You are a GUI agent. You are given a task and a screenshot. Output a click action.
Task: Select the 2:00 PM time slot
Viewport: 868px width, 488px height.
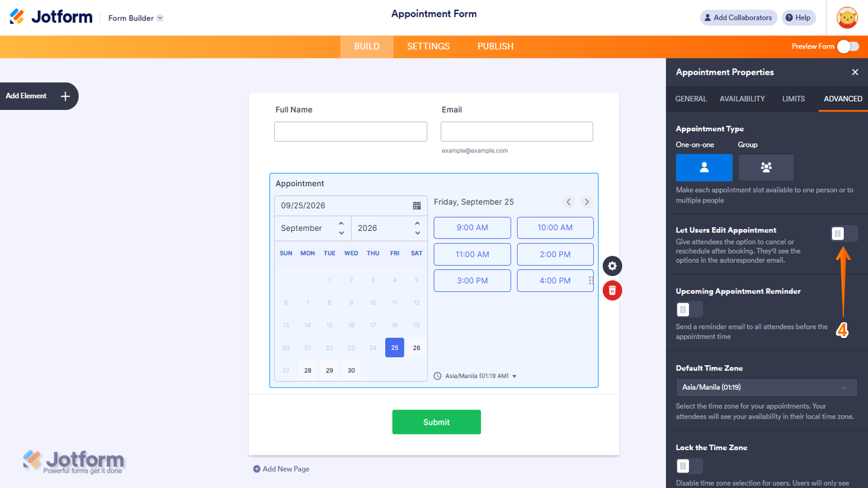click(555, 254)
